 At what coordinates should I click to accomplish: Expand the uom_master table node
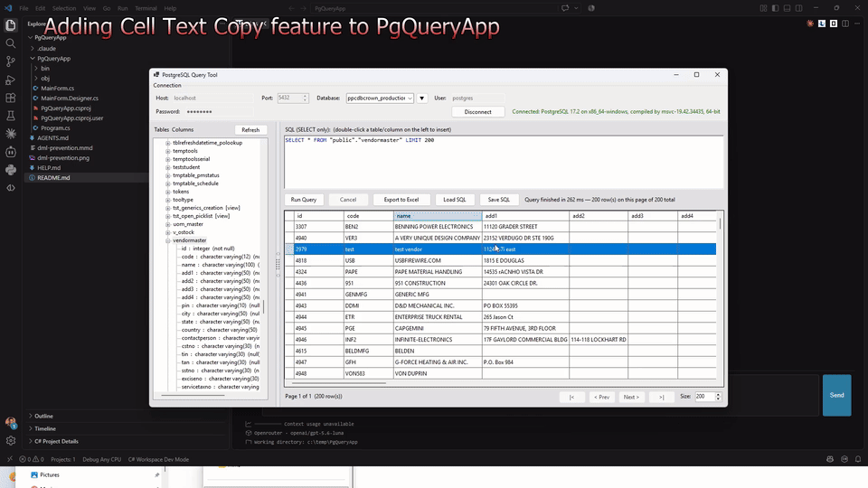pos(168,224)
